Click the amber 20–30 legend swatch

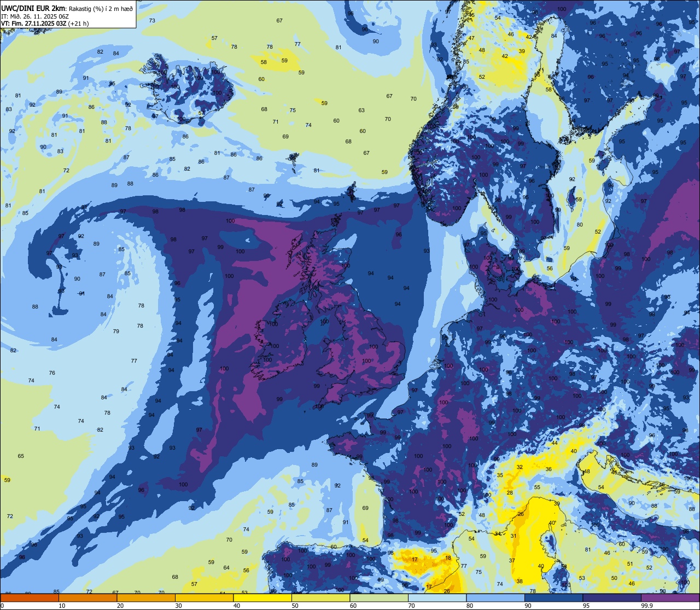pos(146,597)
